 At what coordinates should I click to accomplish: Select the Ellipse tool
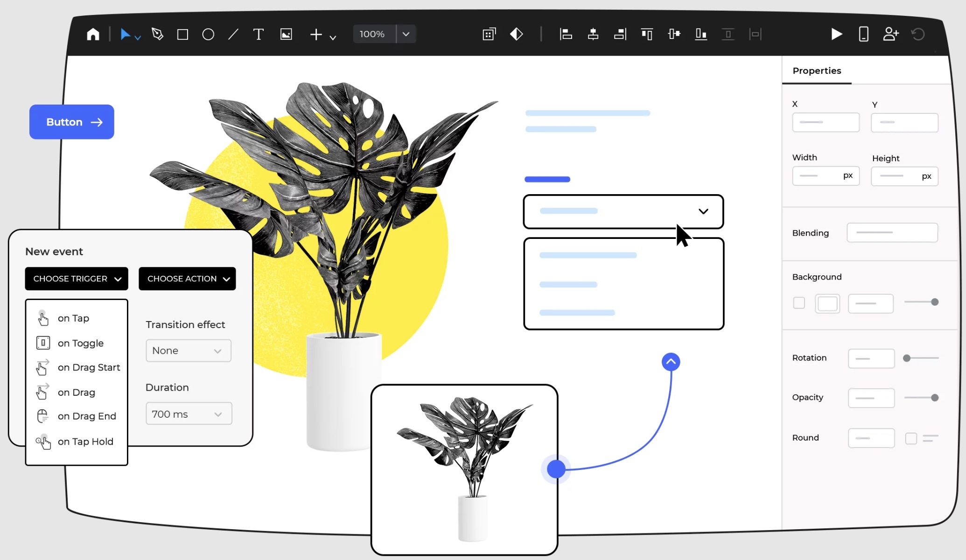pos(208,34)
